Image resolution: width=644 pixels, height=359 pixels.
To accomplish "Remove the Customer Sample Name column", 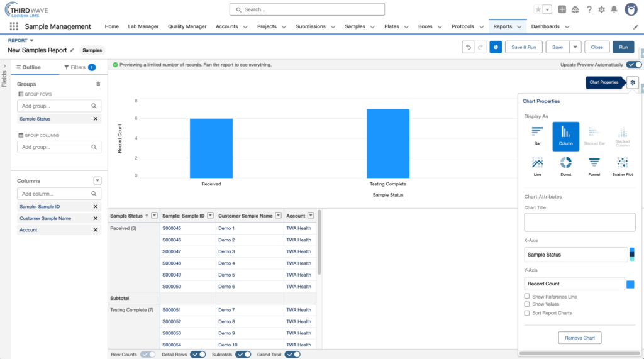I will pyautogui.click(x=96, y=219).
